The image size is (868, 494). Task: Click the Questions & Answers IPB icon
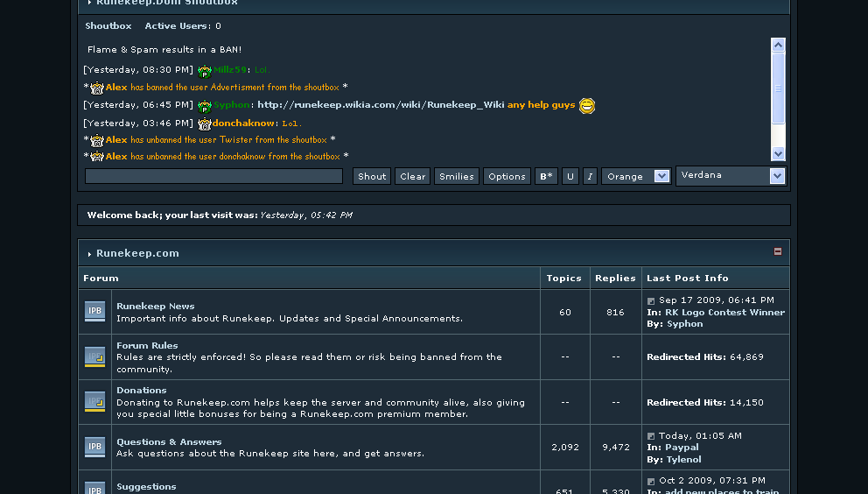click(x=94, y=447)
